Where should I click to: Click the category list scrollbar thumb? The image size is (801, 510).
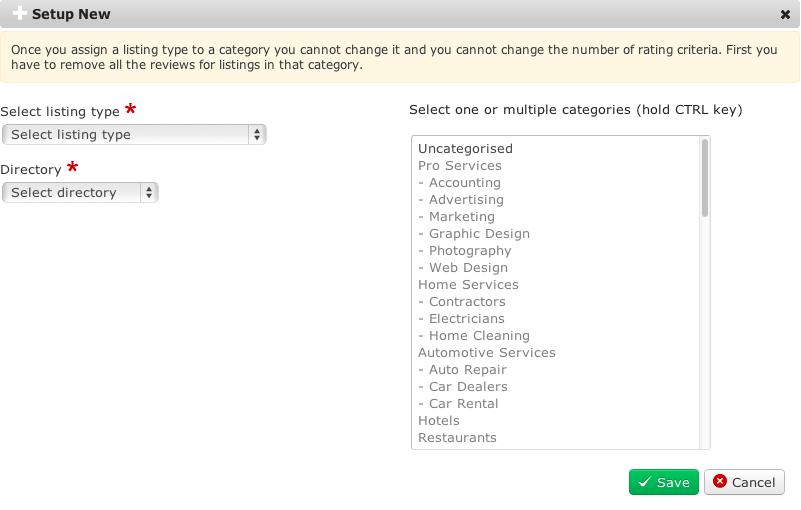[705, 178]
